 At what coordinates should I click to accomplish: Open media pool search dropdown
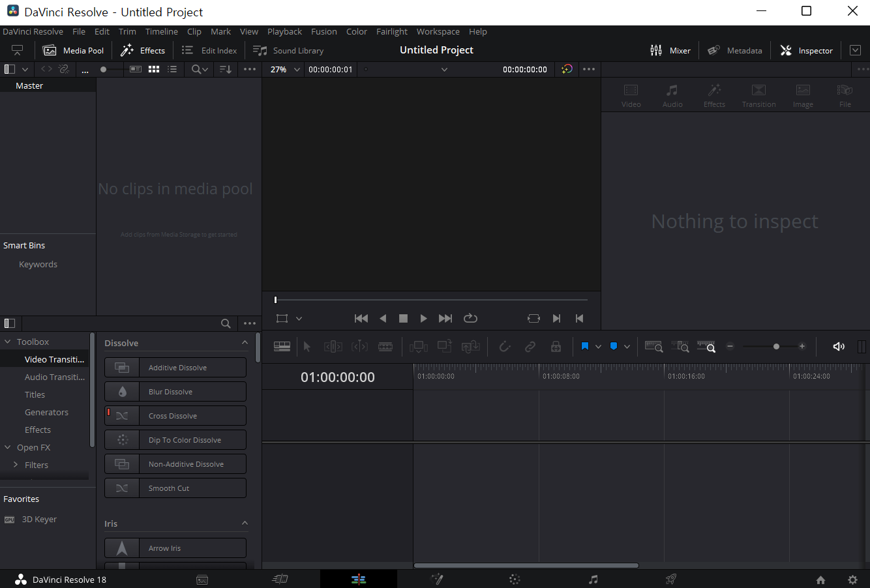pyautogui.click(x=200, y=69)
